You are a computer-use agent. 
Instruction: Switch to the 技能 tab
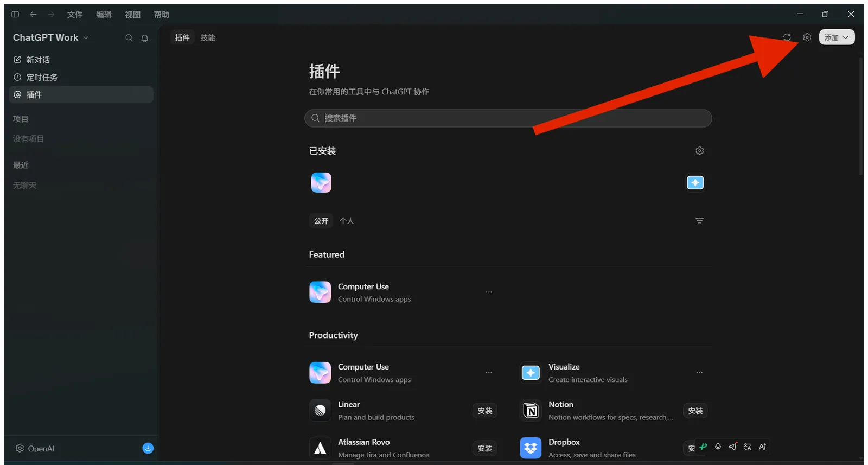tap(208, 37)
